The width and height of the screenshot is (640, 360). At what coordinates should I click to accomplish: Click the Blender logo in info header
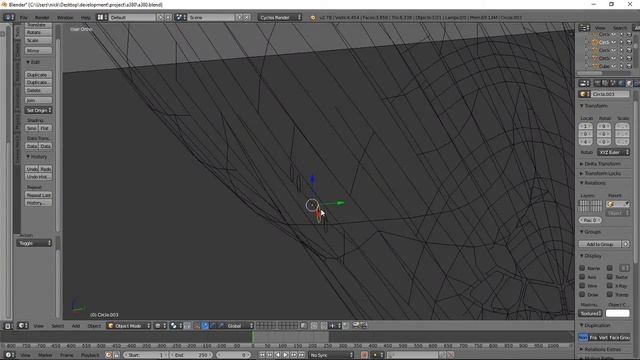point(313,18)
